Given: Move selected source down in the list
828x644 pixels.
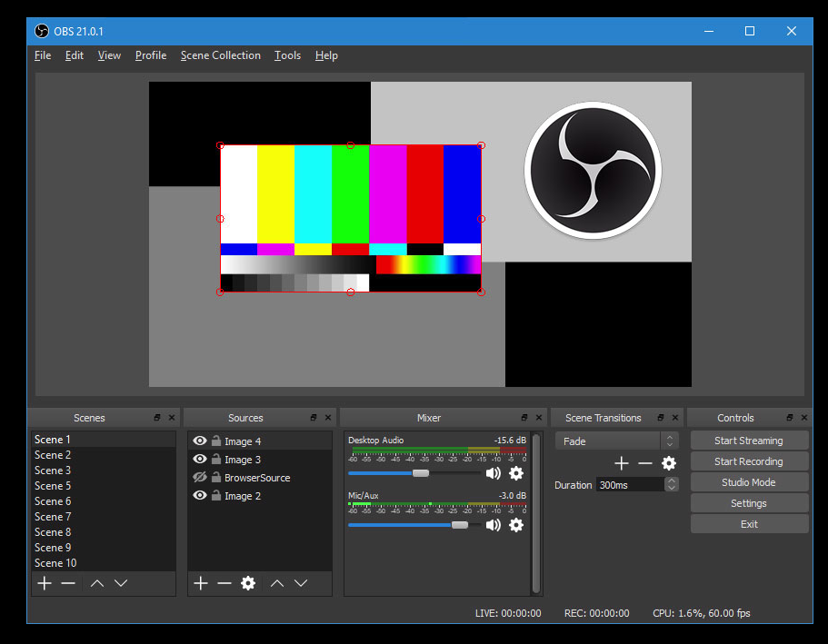Looking at the screenshot, I should [301, 583].
